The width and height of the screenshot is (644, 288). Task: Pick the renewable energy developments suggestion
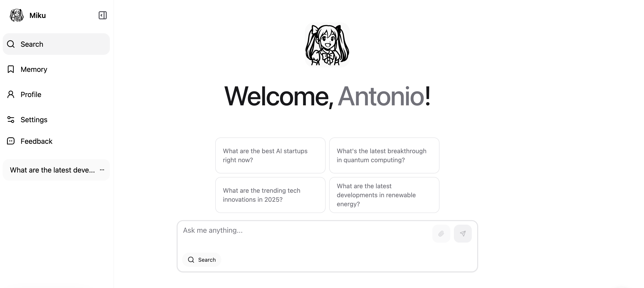click(x=384, y=195)
